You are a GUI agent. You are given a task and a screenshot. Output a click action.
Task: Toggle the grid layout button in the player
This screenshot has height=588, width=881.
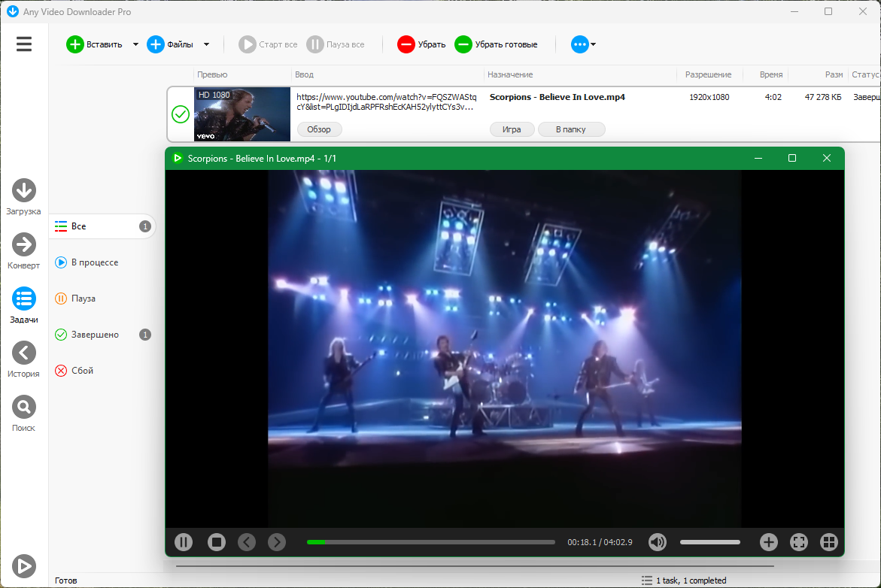click(x=829, y=542)
